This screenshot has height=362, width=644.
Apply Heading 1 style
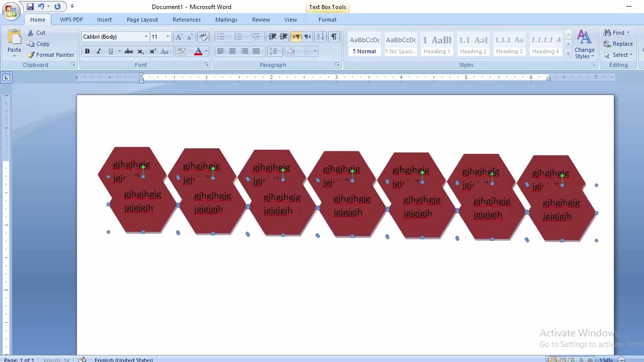pyautogui.click(x=437, y=44)
